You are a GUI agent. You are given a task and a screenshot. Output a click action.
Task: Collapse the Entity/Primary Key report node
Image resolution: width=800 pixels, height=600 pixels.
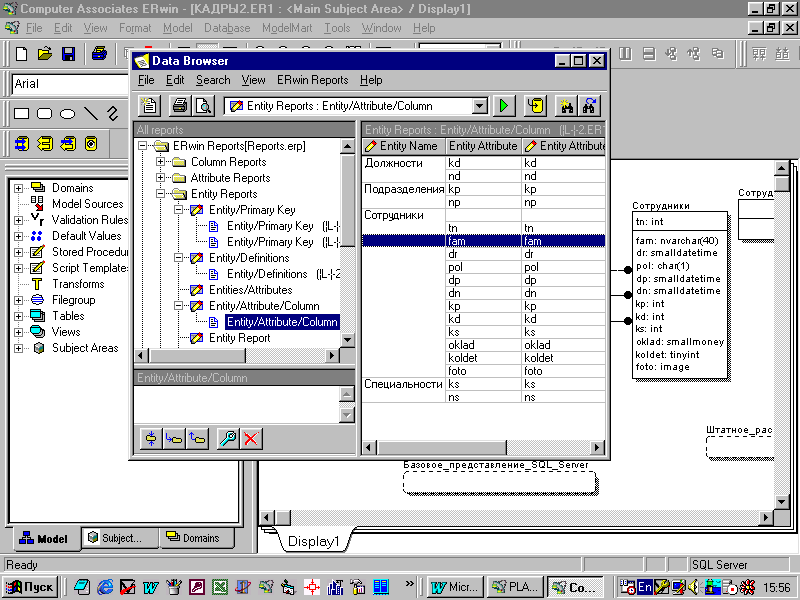(x=179, y=210)
